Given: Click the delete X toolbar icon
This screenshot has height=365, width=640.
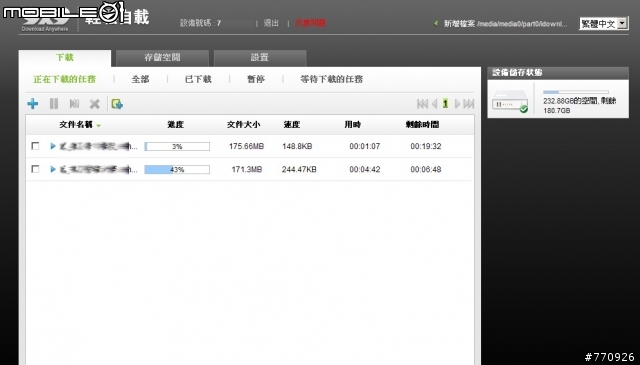Looking at the screenshot, I should [x=95, y=104].
